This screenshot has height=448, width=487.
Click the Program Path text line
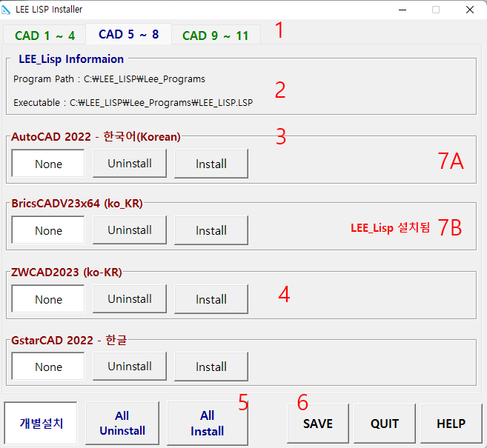[109, 79]
